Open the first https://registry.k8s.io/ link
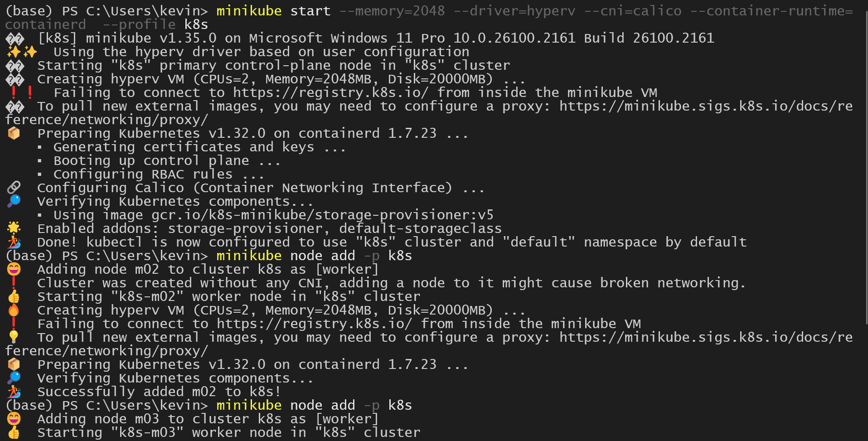The height and width of the screenshot is (441, 868). (330, 92)
